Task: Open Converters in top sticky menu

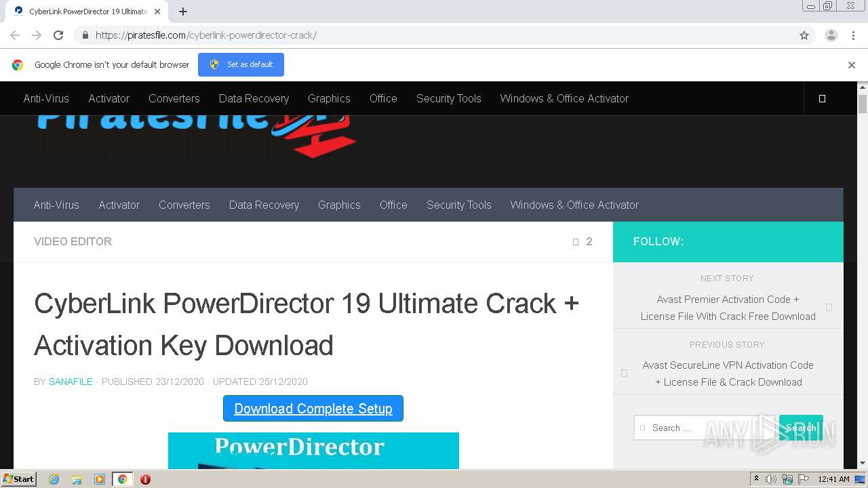Action: pos(174,98)
